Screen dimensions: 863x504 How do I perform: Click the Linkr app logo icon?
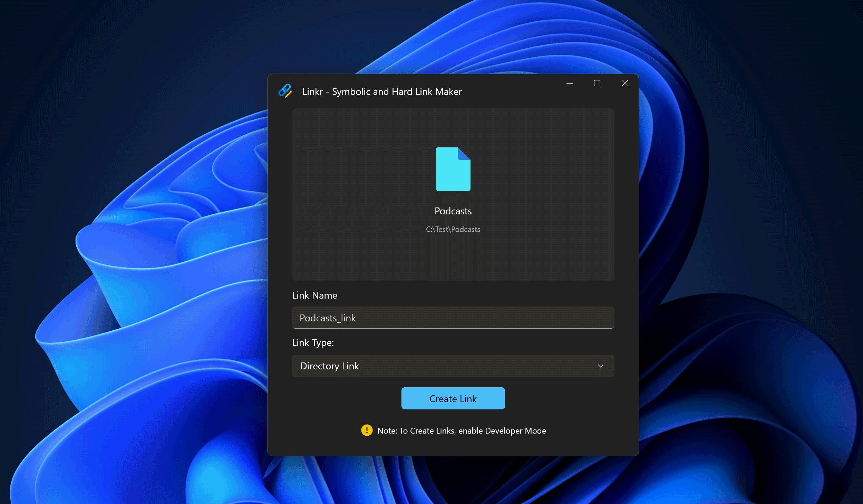tap(285, 91)
